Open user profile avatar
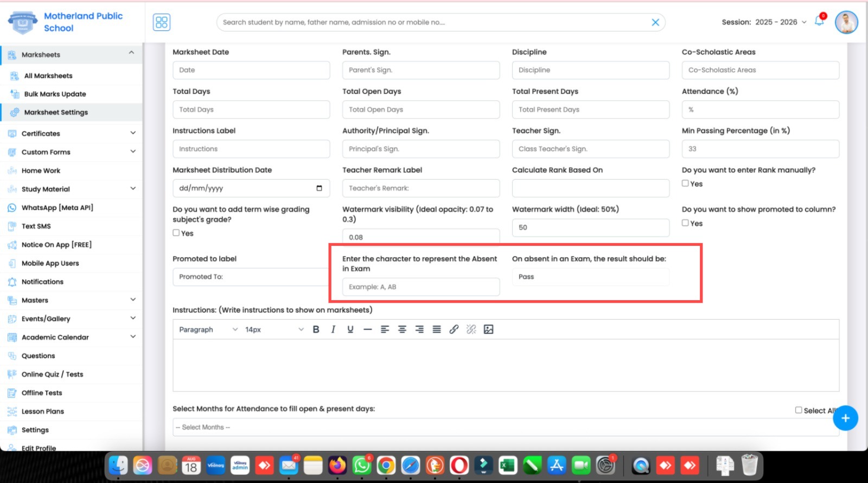868x483 pixels. pos(846,22)
